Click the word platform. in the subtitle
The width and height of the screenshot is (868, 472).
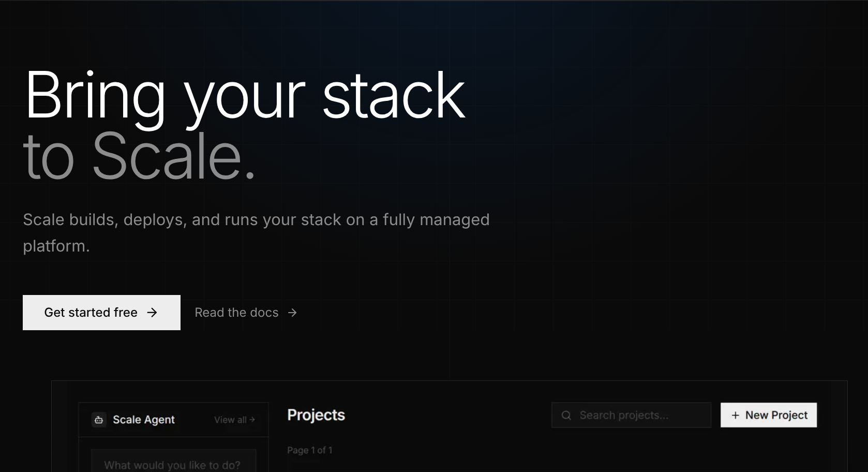[x=56, y=246]
